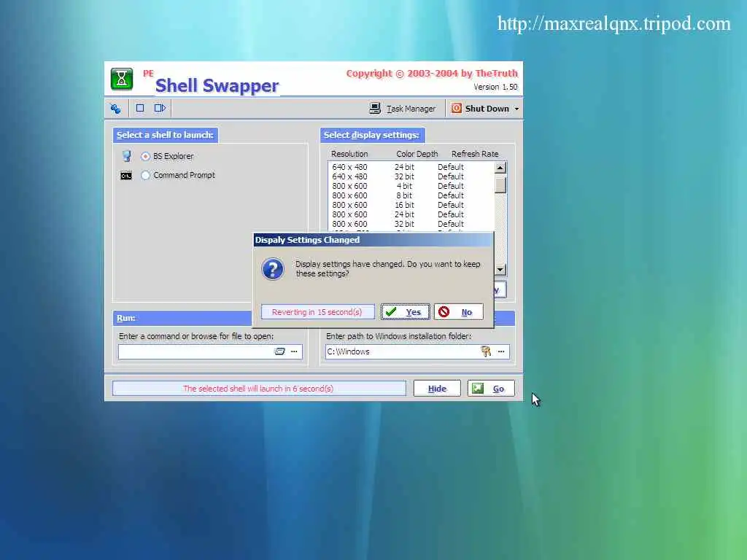Click the window-with-arrow toolbar icon
This screenshot has height=560, width=747.
[x=160, y=108]
